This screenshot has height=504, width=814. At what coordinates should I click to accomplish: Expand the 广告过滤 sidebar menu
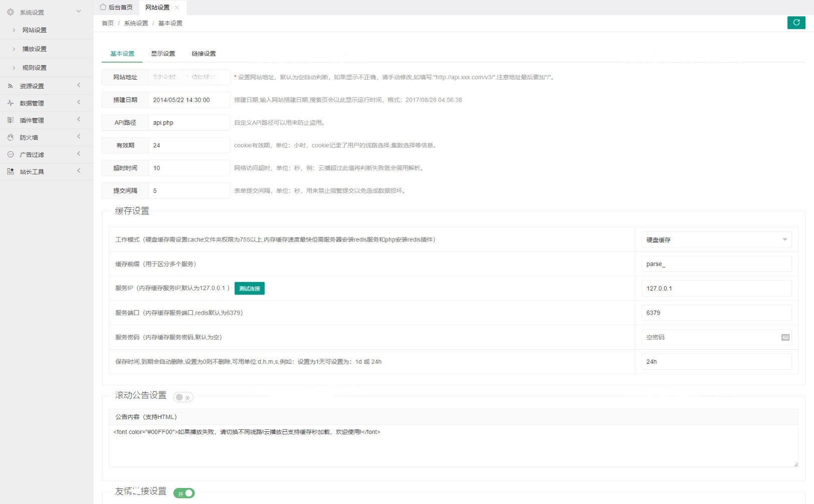[x=79, y=154]
